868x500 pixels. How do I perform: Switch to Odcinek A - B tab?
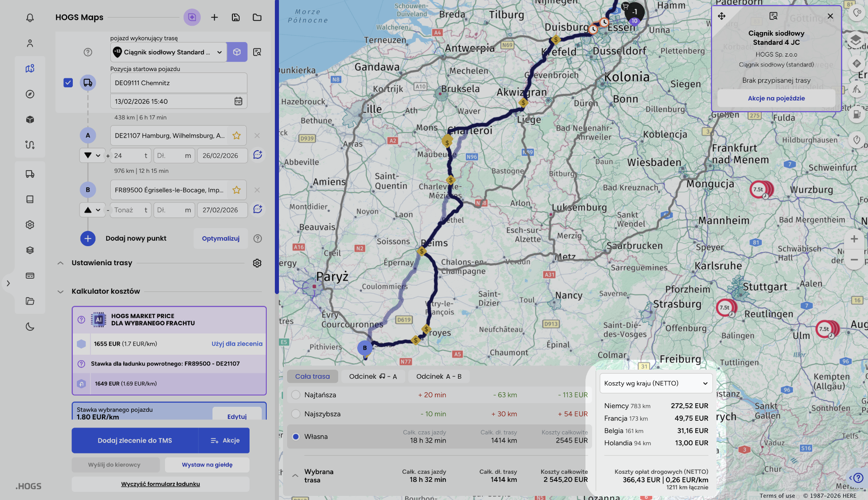[x=439, y=376]
